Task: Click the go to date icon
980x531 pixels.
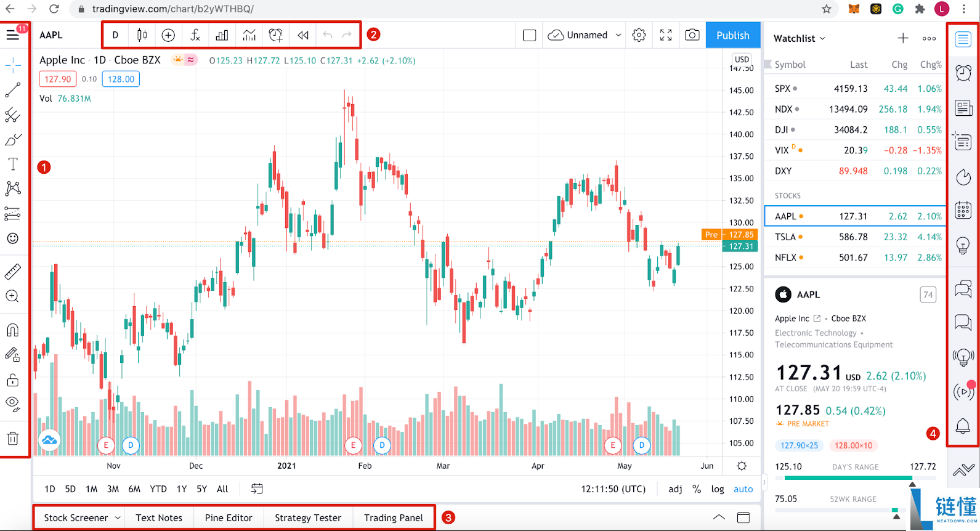Action: pyautogui.click(x=257, y=489)
